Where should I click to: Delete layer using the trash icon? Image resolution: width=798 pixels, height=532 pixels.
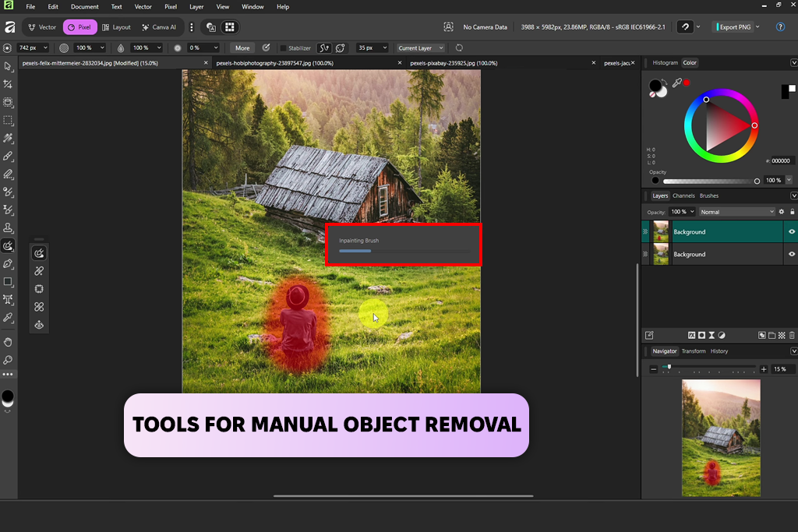(792, 335)
